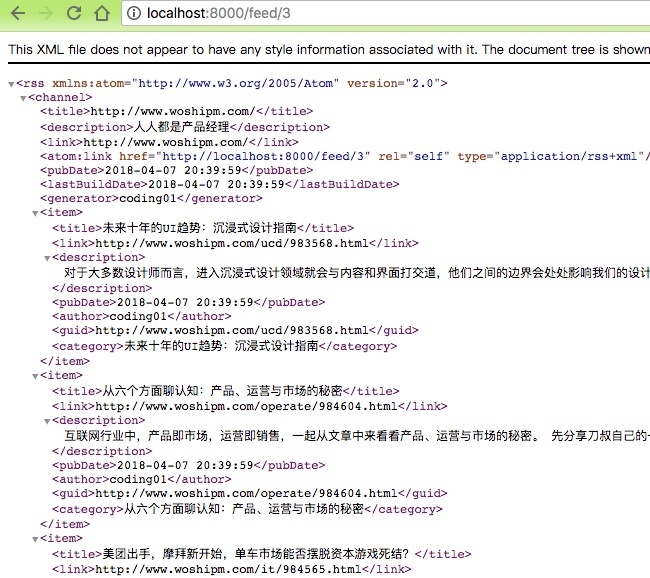Viewport: 650px width, 578px height.
Task: Open the home page icon
Action: 102,13
